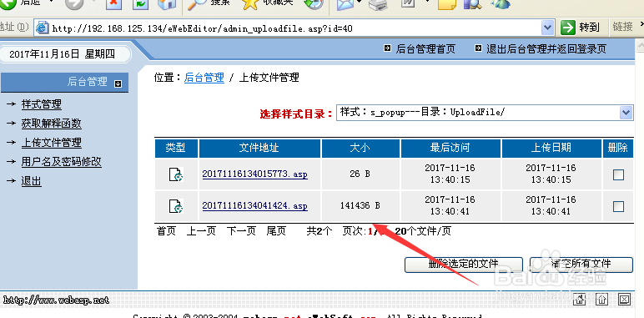Click the 删除选定的文件 button
The height and width of the screenshot is (318, 644).
tap(463, 265)
